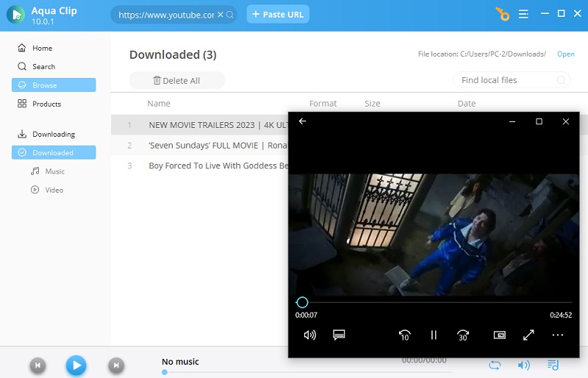Skip forward 30 seconds in video
The width and height of the screenshot is (588, 378).
coord(463,335)
